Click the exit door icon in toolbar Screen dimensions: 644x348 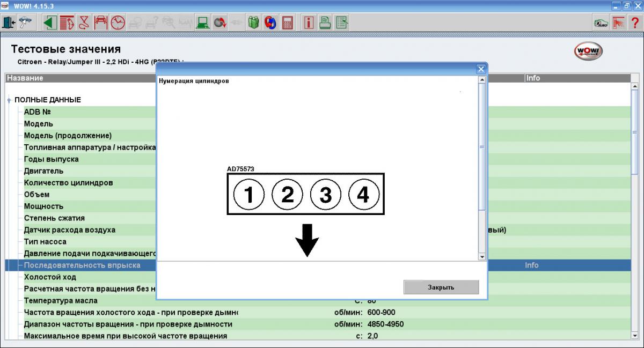click(x=9, y=23)
